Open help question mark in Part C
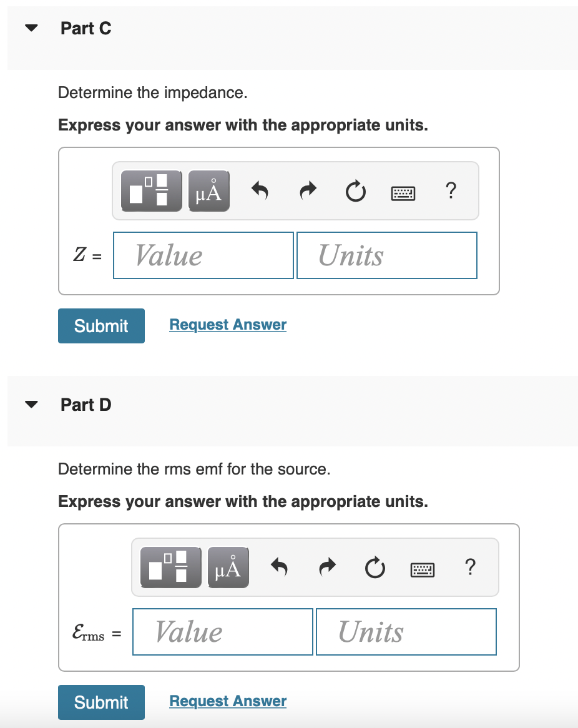Viewport: 578px width, 728px height. coord(451,191)
